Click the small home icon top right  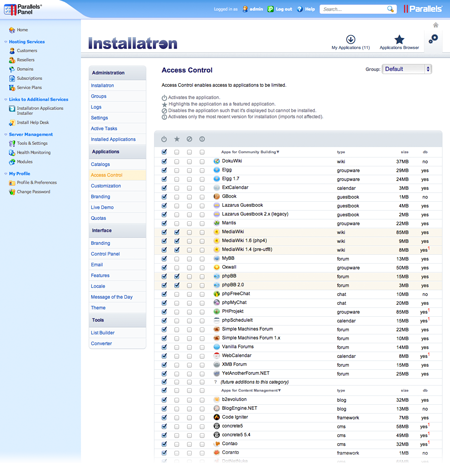click(x=435, y=25)
